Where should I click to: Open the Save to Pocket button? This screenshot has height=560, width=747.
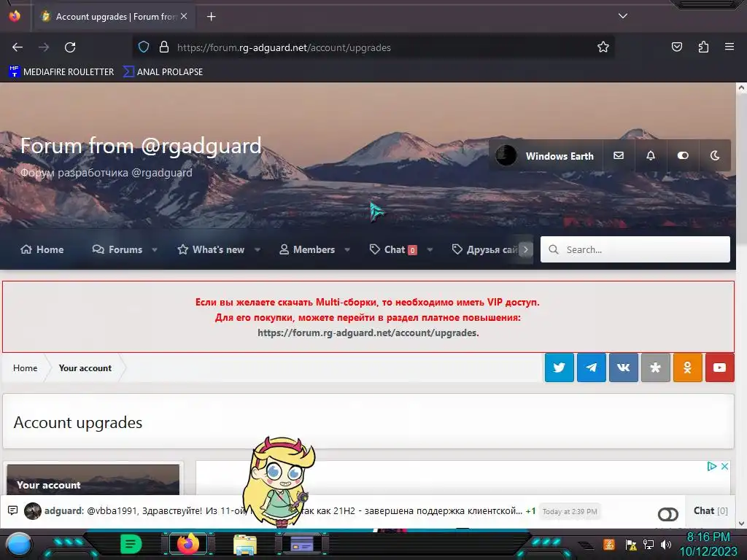coord(677,47)
